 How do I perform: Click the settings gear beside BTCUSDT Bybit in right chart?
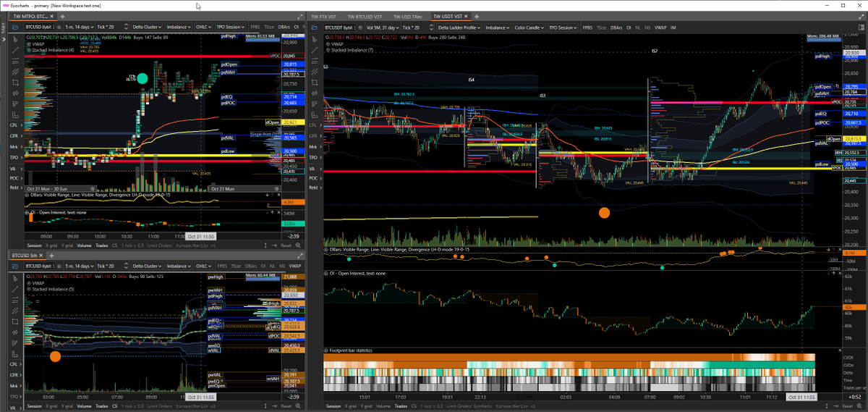(360, 28)
